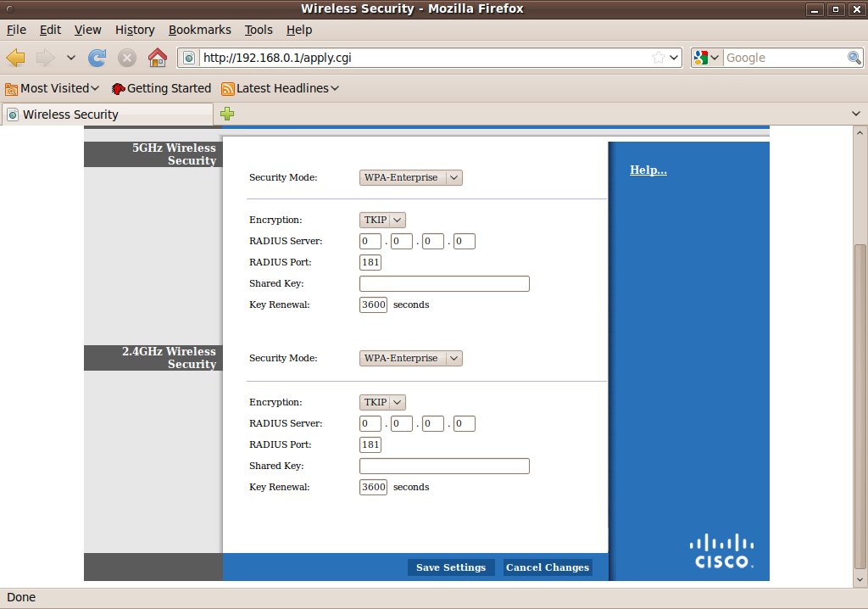Click the Back arrow navigation icon

pos(16,58)
